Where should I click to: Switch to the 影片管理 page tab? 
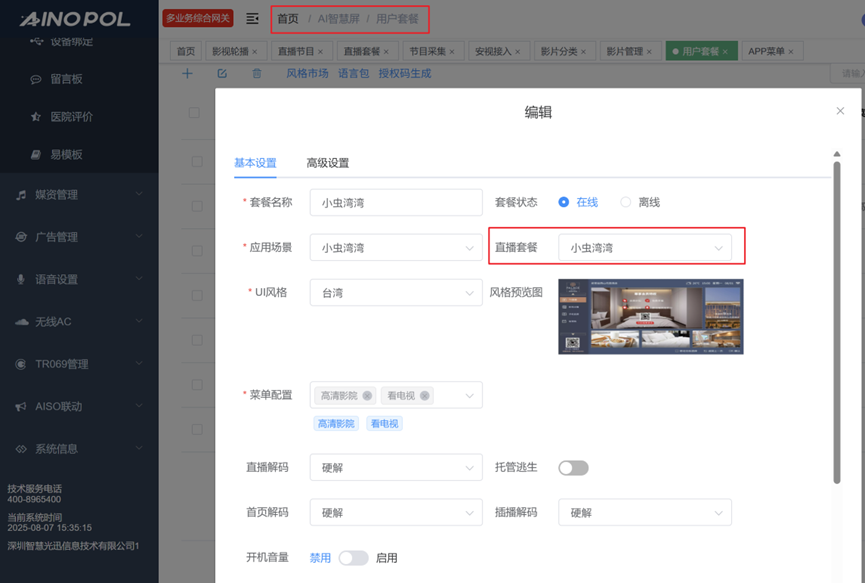(624, 51)
